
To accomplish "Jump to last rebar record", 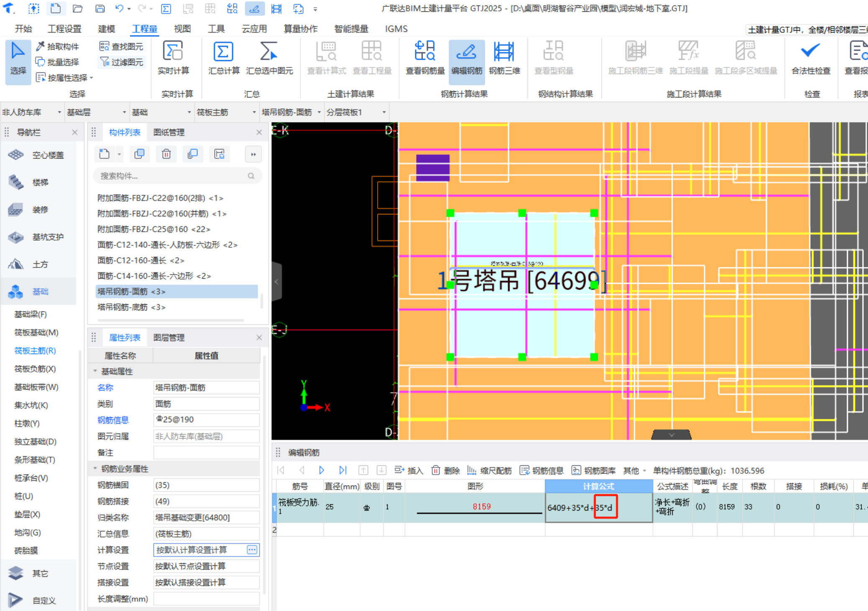I will coord(343,470).
